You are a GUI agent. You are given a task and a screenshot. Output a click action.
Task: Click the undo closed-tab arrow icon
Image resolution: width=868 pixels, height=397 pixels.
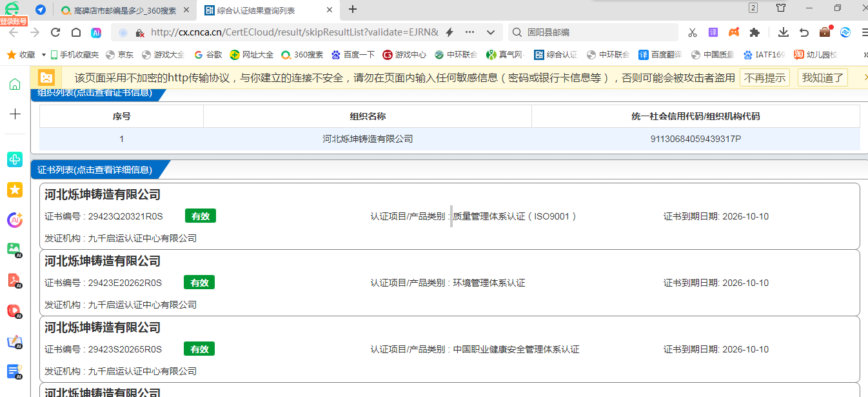pyautogui.click(x=804, y=32)
